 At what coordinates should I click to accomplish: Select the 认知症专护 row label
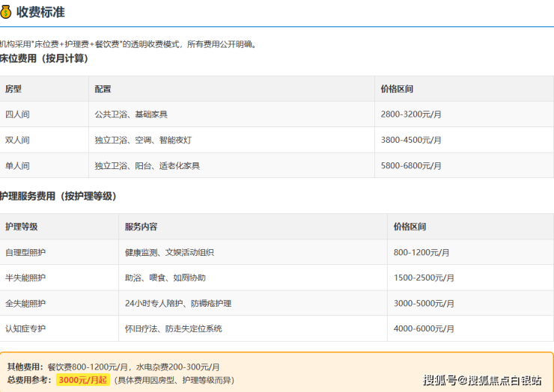tap(25, 329)
